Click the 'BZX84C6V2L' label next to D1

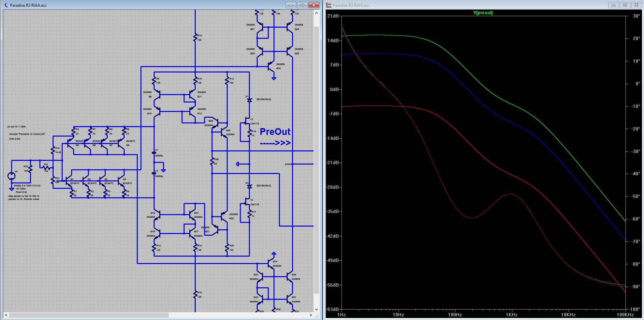(264, 99)
